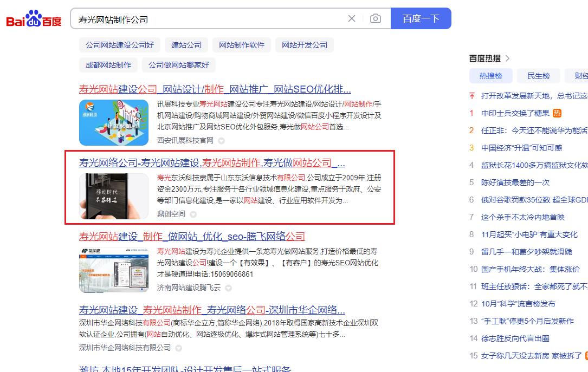Select the 成都网站制作 suggestion chip
The image size is (588, 372).
tap(108, 65)
